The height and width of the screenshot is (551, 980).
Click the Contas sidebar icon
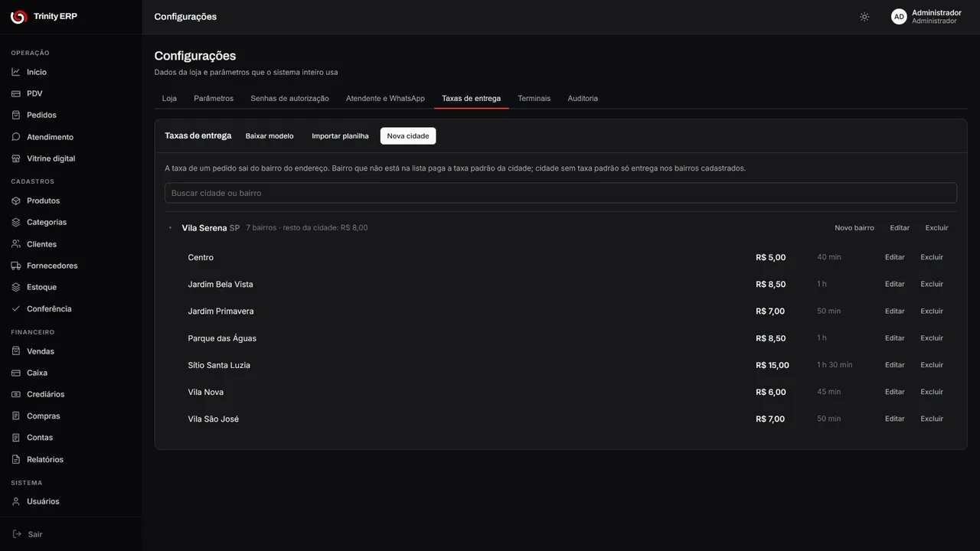pyautogui.click(x=16, y=438)
